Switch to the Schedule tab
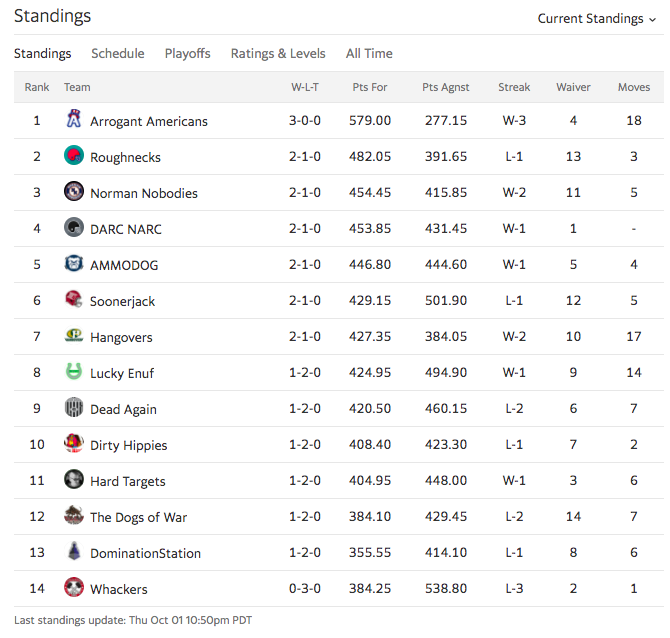 [118, 53]
